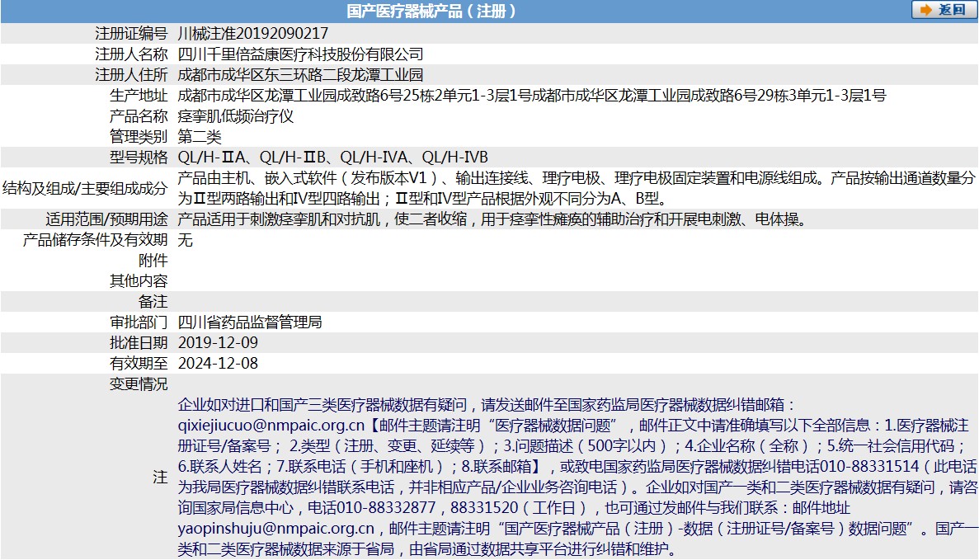
Task: Click the label 注 beside the notice
Action: click(x=161, y=477)
